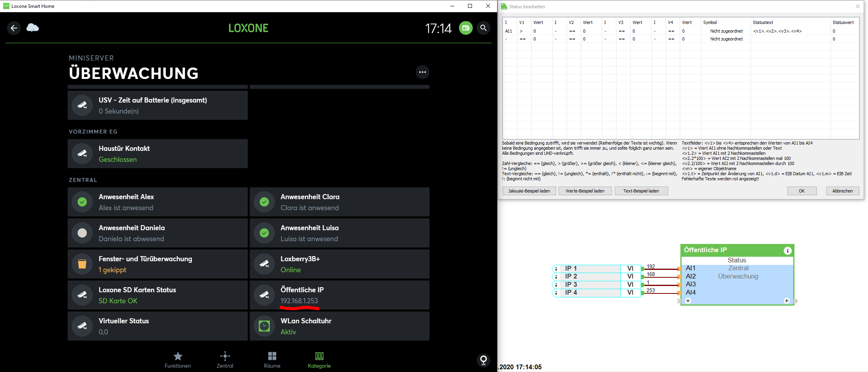The image size is (868, 372).
Task: Select the IP 4 virtual input block
Action: [x=597, y=293]
